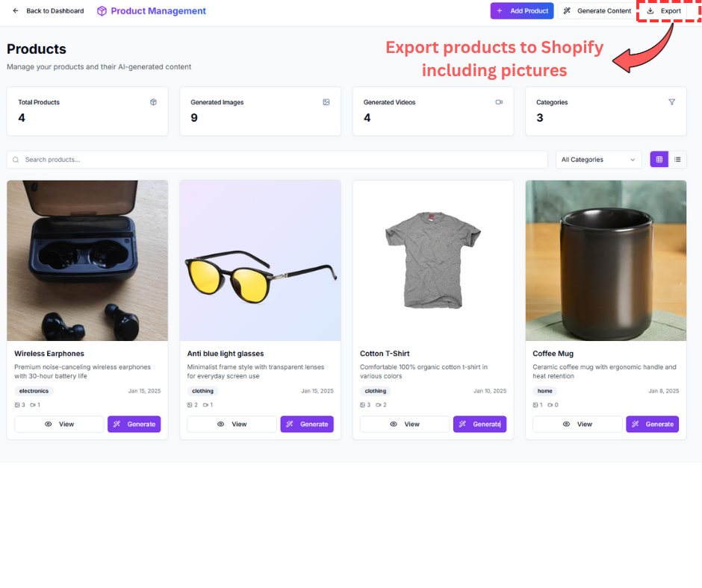The width and height of the screenshot is (702, 588).
Task: Click the filter icon on Categories card
Action: click(672, 101)
